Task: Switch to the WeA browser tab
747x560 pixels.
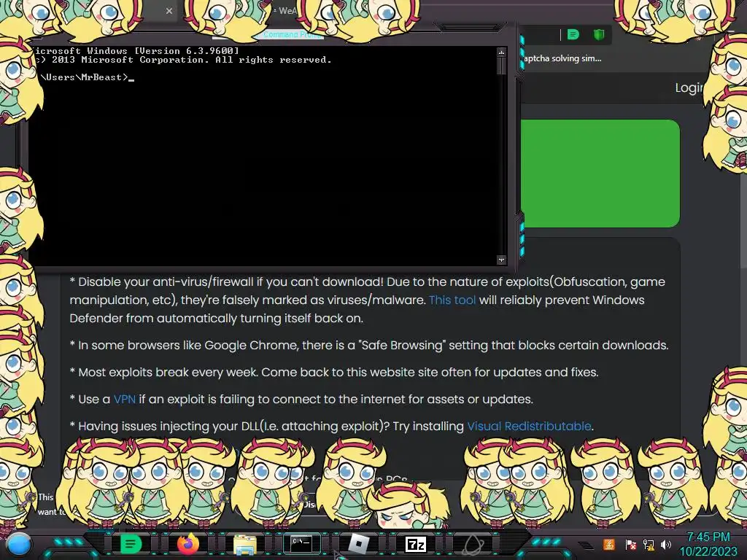Action: (x=287, y=10)
